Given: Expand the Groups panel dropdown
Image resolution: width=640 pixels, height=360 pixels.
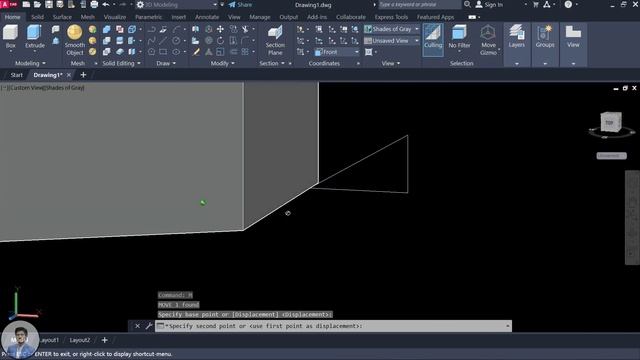Looking at the screenshot, I should [x=545, y=64].
